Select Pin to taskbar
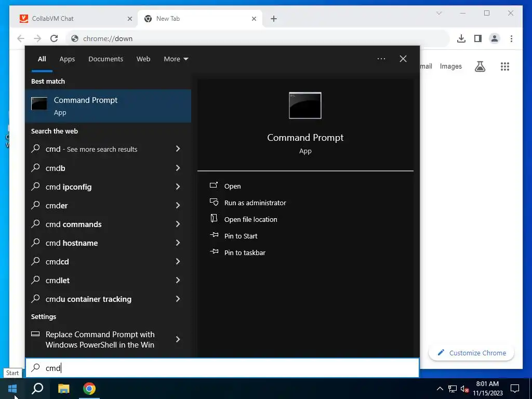Viewport: 532px width, 399px height. pyautogui.click(x=245, y=252)
